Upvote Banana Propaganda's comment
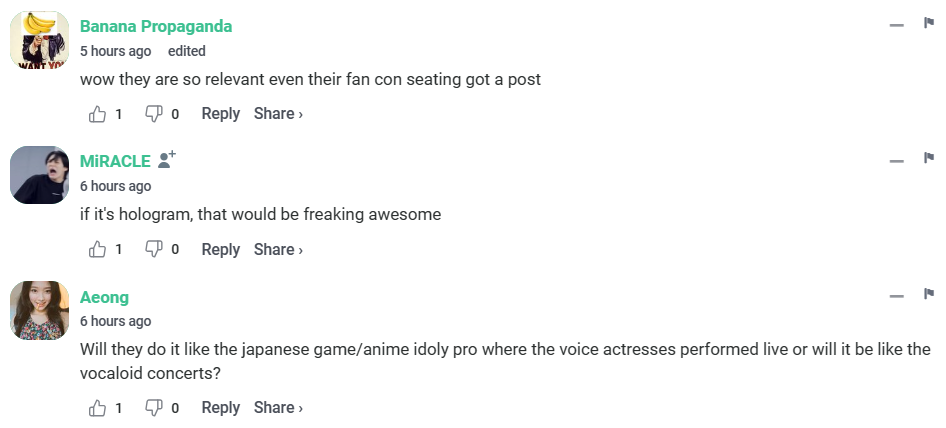Screen dimensions: 946x428 pos(98,114)
